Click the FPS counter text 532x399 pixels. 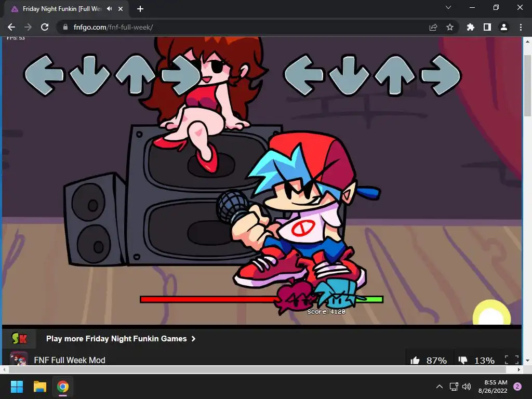point(16,38)
